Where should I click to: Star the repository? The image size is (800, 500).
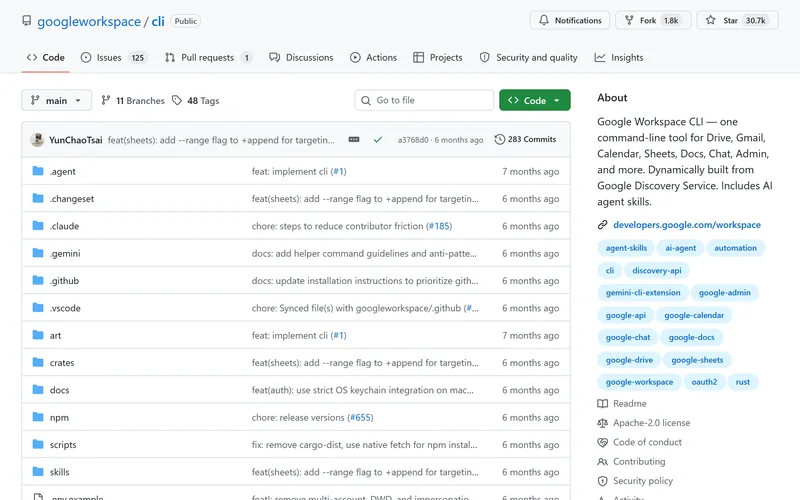(737, 20)
